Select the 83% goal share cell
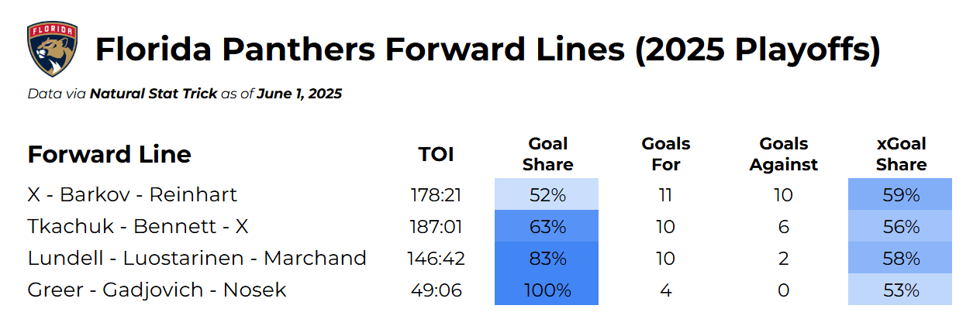 click(547, 258)
